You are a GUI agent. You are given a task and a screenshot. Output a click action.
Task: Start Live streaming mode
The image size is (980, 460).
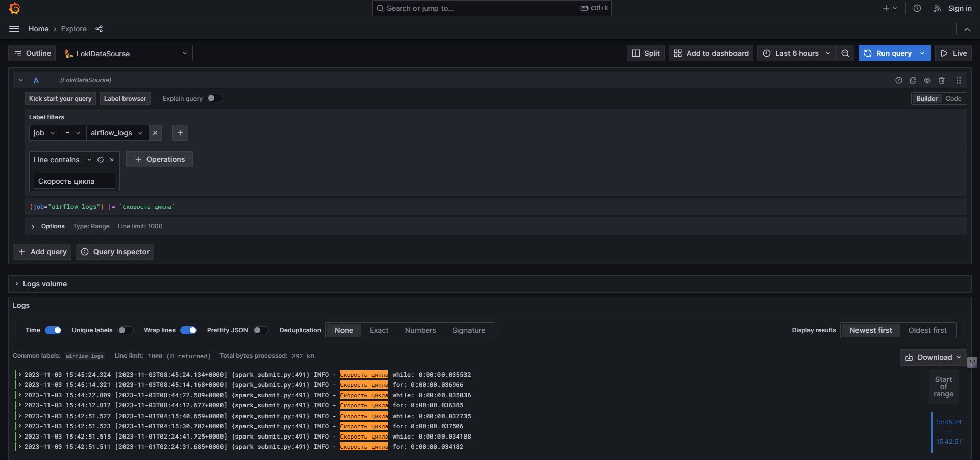[953, 53]
